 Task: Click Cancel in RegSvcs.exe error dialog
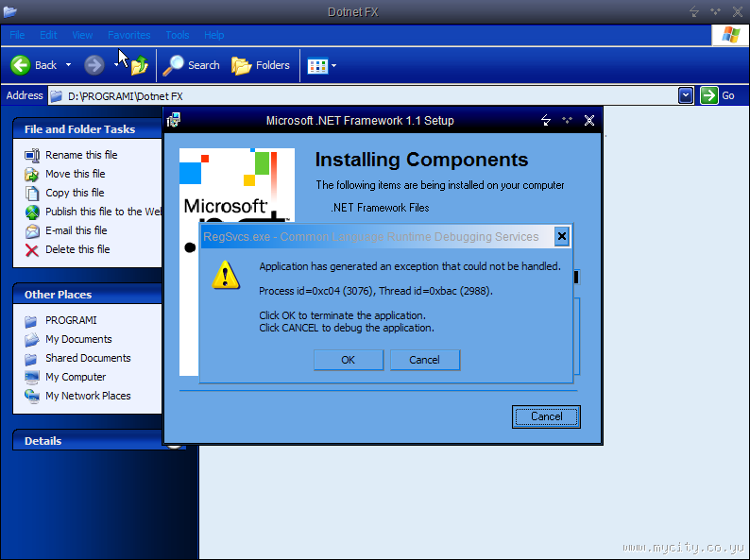tap(425, 360)
